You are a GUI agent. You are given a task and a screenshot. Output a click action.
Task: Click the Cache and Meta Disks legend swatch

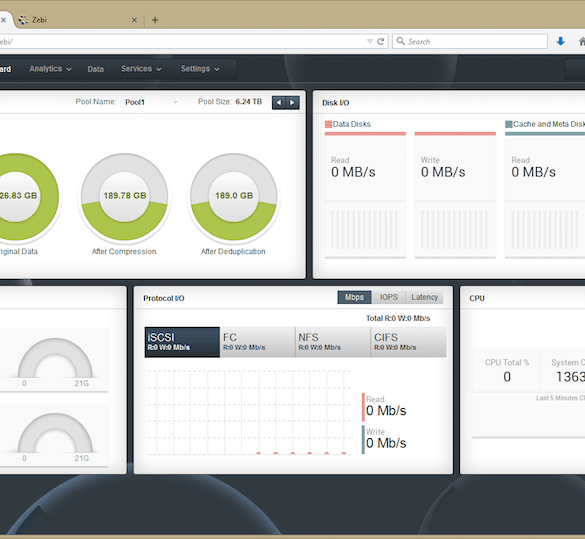tap(509, 124)
